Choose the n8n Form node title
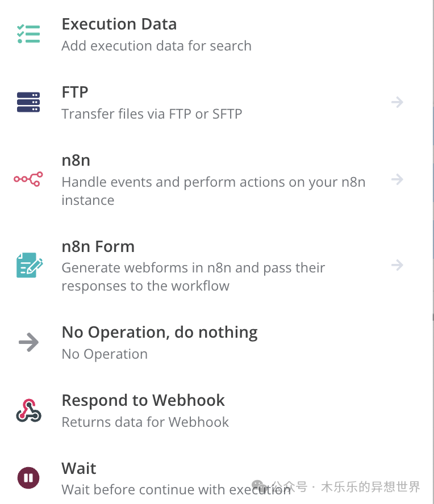Screen dimensions: 434x504 (98, 246)
